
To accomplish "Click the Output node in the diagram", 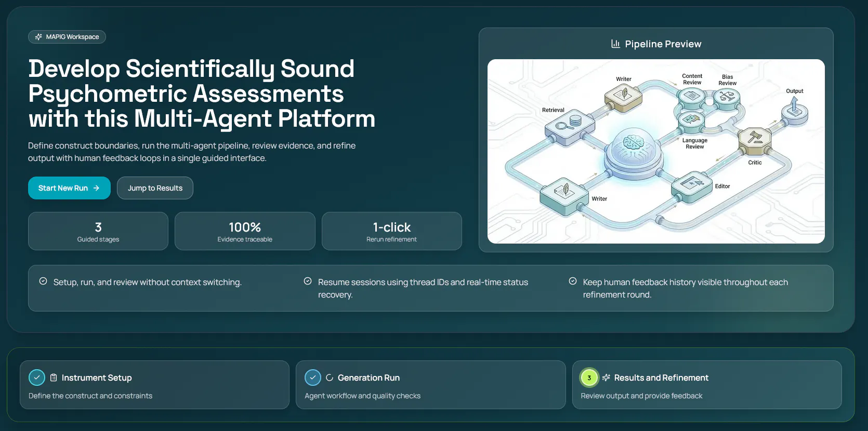I will 795,112.
